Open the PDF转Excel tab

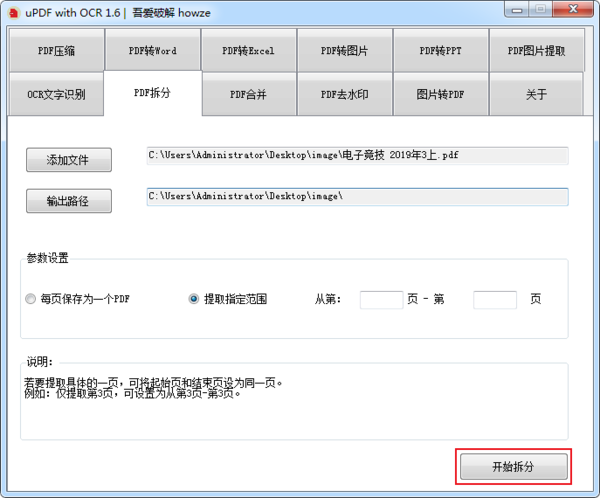[249, 50]
